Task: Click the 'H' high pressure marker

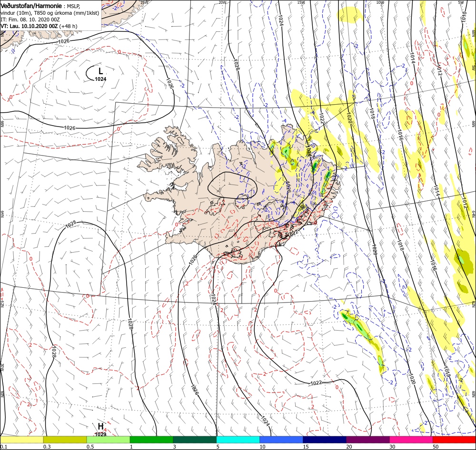Action: pyautogui.click(x=100, y=427)
